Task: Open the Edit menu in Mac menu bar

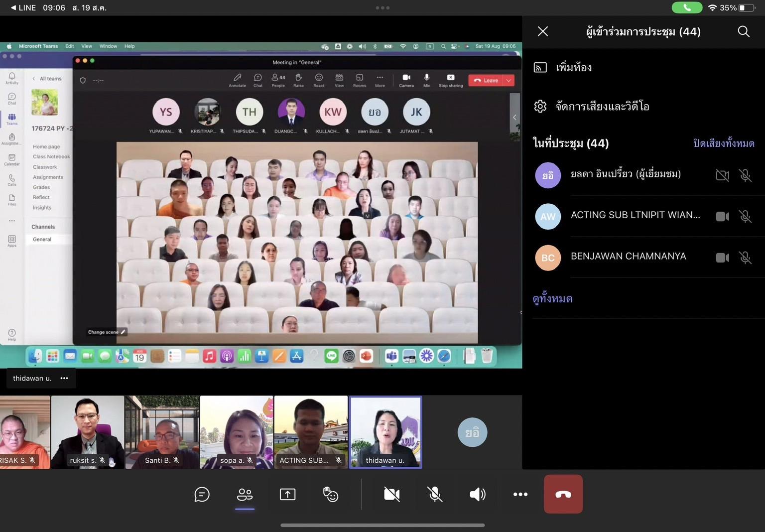Action: point(70,46)
